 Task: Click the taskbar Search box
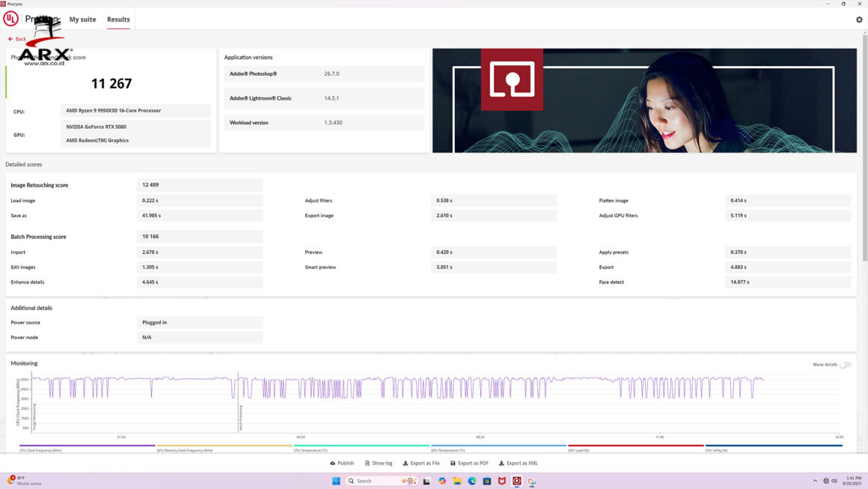coord(381,481)
